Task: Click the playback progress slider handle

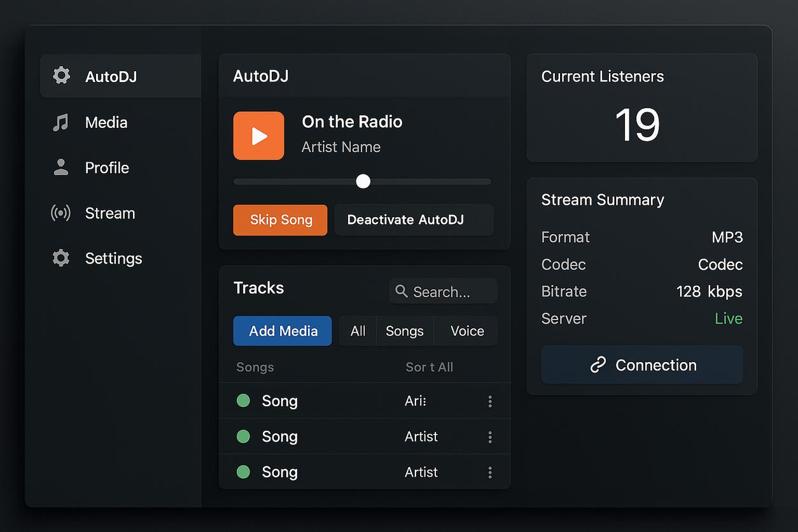Action: click(x=363, y=181)
